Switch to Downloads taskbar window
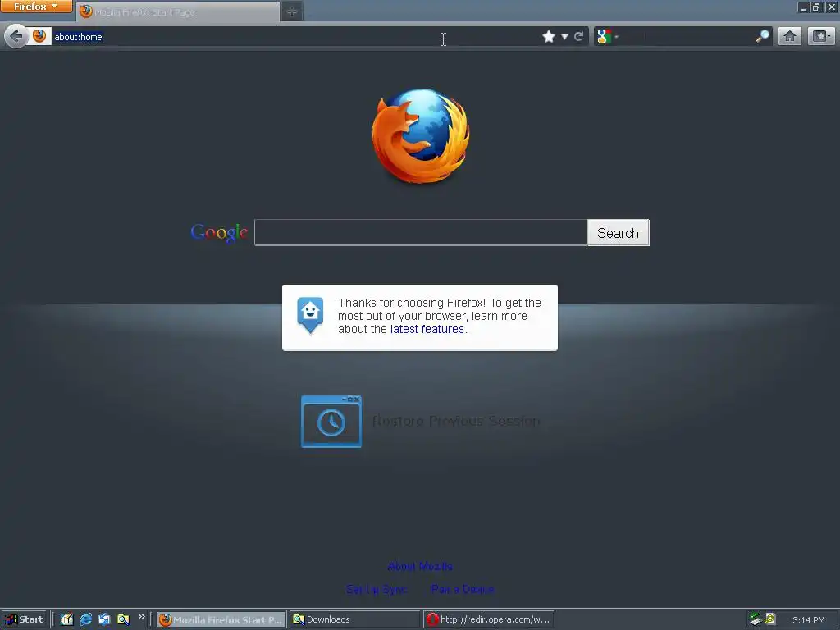840x630 pixels. pos(354,620)
